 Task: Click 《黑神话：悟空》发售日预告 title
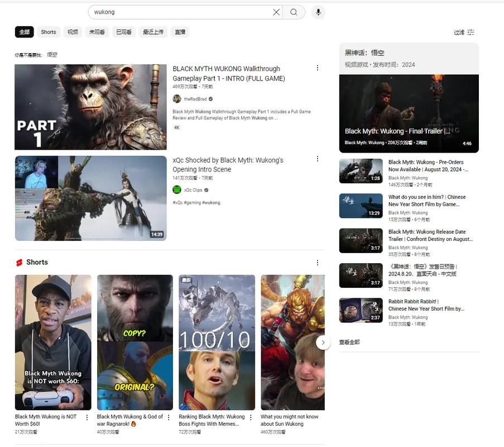pos(423,270)
